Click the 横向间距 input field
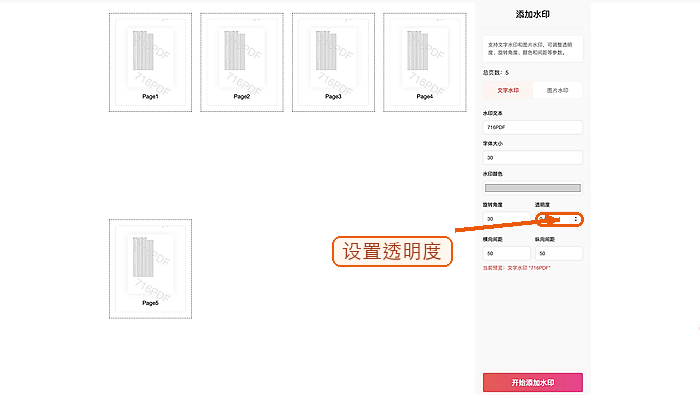This screenshot has height=395, width=700. pyautogui.click(x=506, y=253)
